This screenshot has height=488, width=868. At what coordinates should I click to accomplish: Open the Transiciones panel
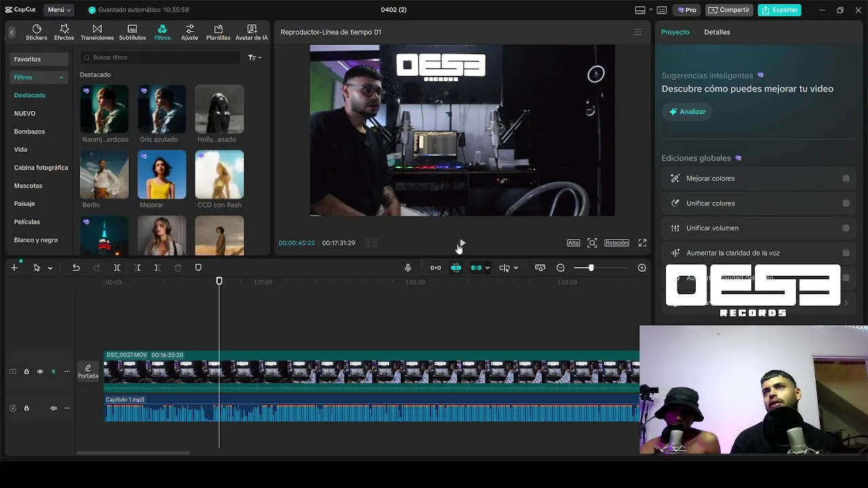pyautogui.click(x=97, y=33)
